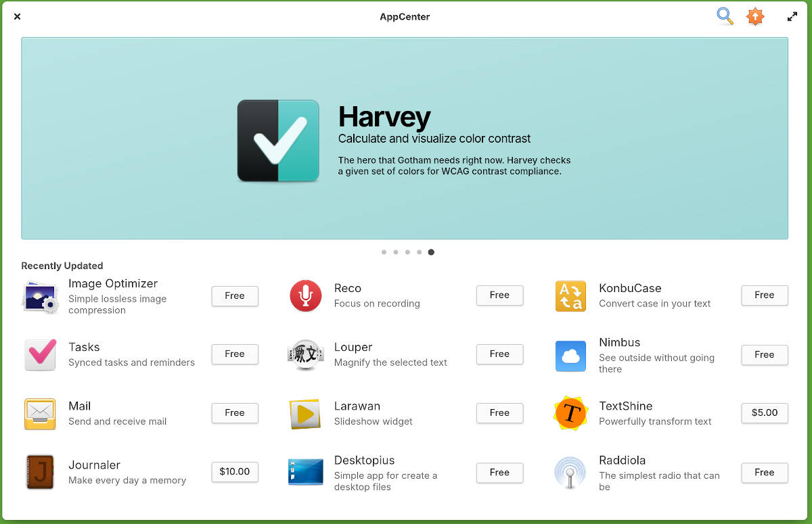812x524 pixels.
Task: Open the Harvey banner title
Action: (384, 117)
